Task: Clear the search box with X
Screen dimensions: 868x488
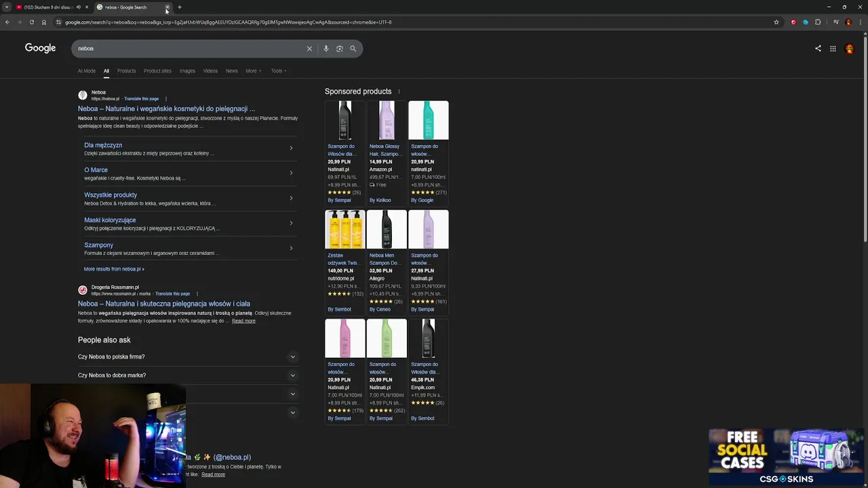Action: (309, 48)
